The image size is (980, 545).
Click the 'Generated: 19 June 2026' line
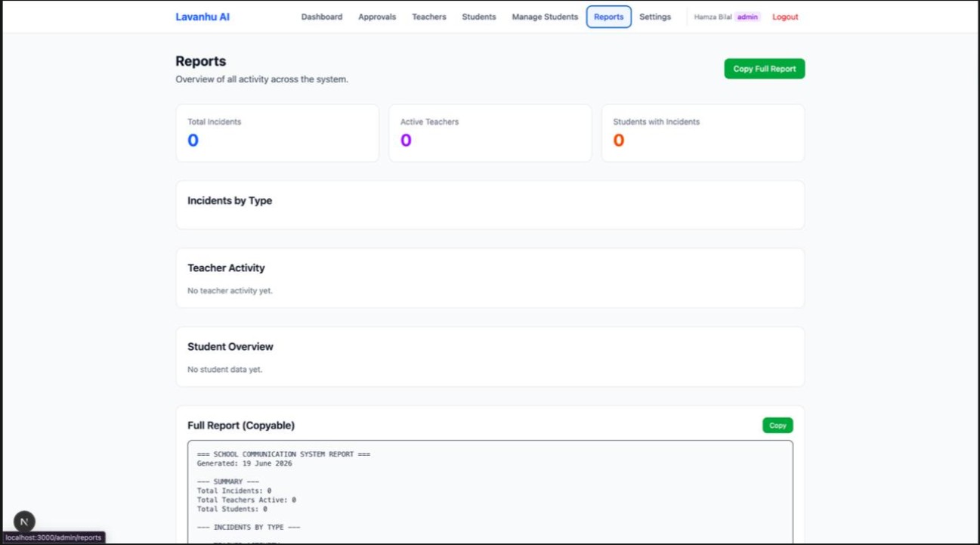coord(245,463)
